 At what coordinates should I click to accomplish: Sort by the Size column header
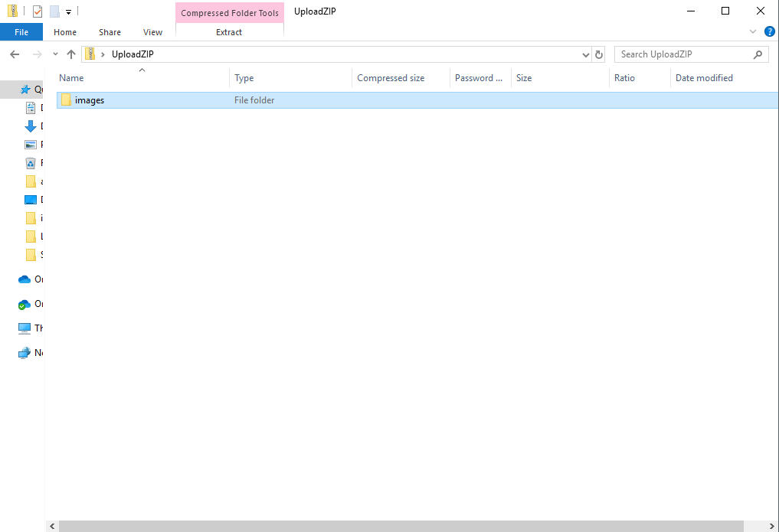pos(560,78)
